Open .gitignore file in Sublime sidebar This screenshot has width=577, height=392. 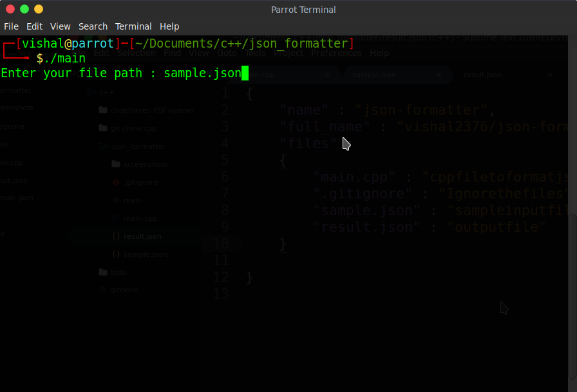(x=141, y=182)
